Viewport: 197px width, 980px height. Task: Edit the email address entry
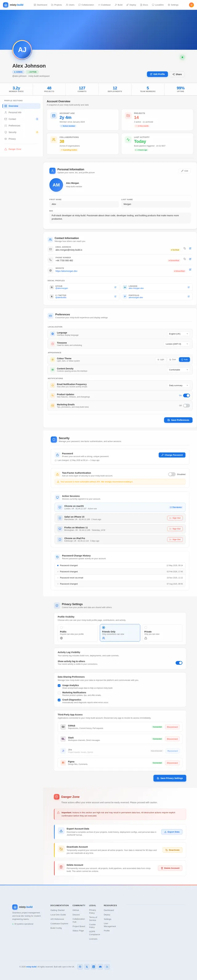coord(190,249)
